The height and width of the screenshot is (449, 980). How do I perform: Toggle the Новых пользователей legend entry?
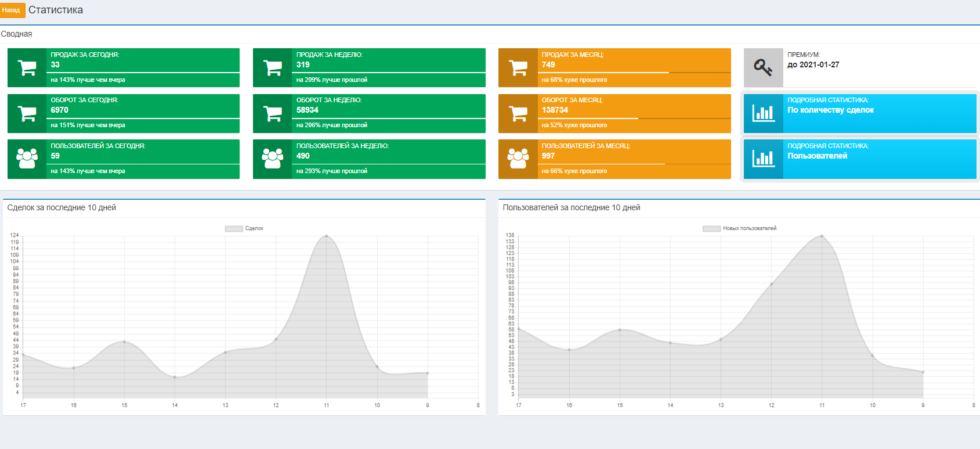tap(740, 228)
